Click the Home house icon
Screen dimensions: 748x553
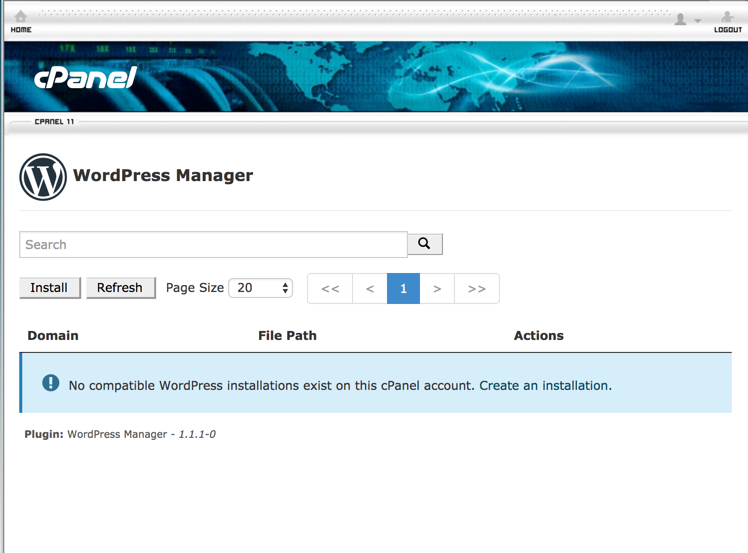(x=21, y=16)
